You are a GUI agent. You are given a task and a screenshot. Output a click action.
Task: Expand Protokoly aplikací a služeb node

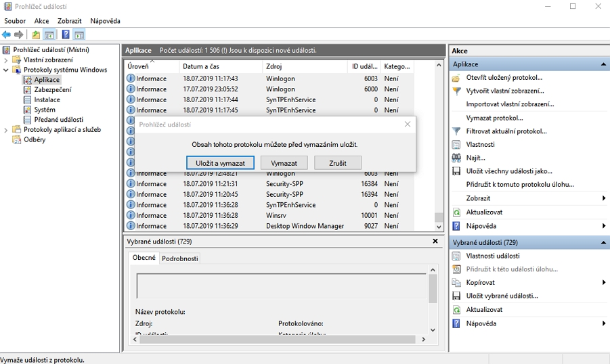(x=6, y=130)
